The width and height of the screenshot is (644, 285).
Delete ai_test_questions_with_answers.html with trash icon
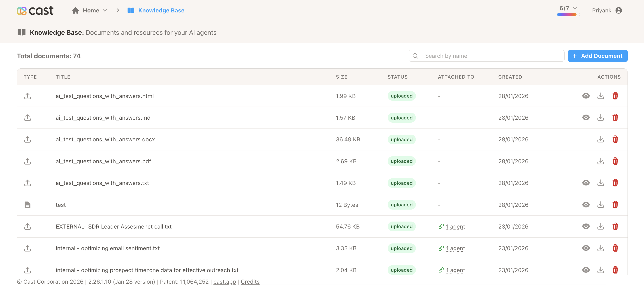[615, 96]
